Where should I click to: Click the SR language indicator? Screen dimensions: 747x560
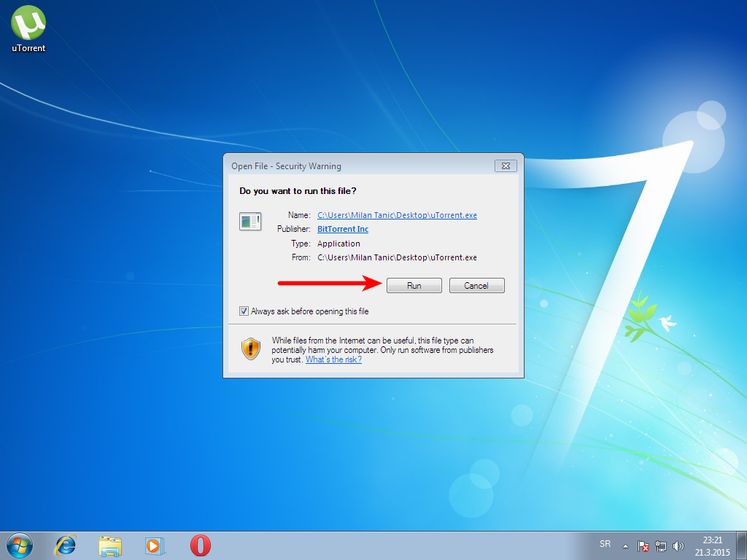pyautogui.click(x=605, y=544)
